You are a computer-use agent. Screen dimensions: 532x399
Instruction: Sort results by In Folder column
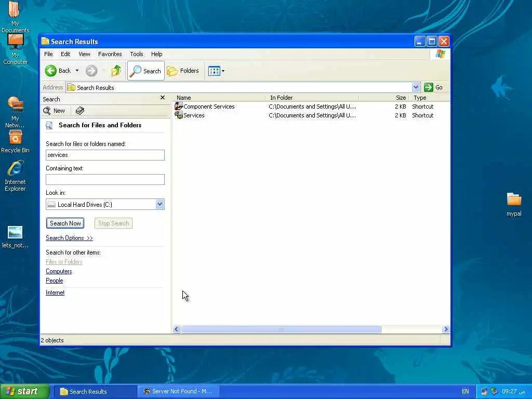(x=312, y=98)
